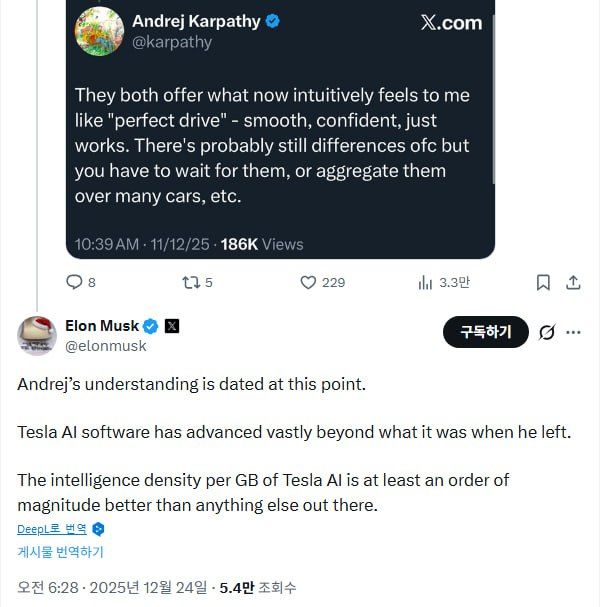The image size is (603, 607).
Task: Open Andrej Karpathy's profile picture
Action: [x=99, y=30]
